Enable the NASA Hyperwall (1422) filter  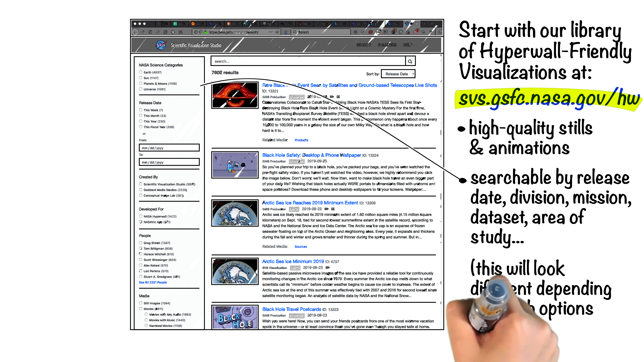[x=141, y=216]
